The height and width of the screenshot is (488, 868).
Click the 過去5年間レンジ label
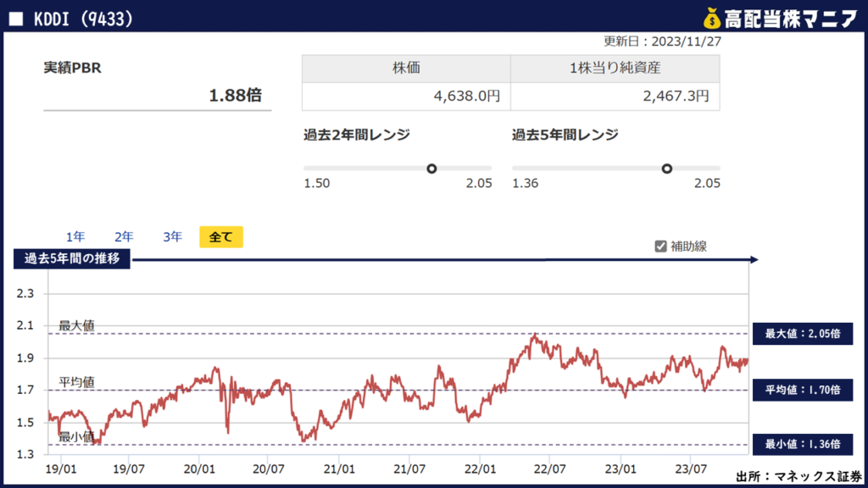[x=565, y=135]
